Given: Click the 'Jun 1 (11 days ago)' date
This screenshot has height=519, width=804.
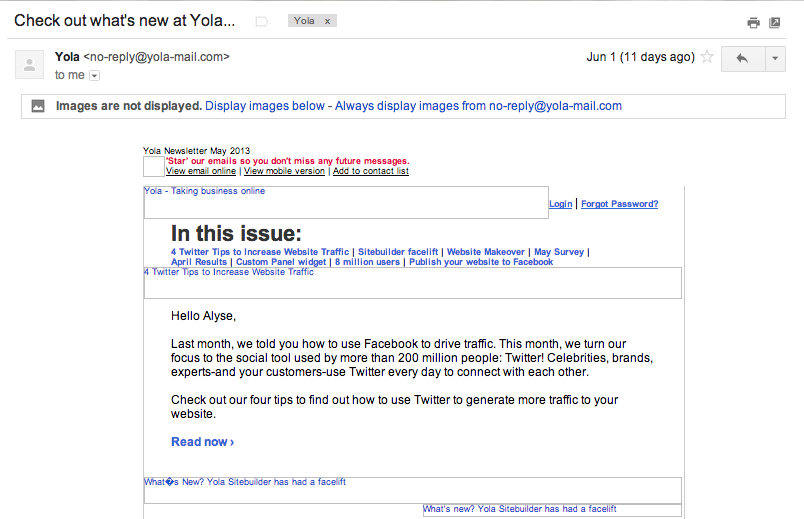Looking at the screenshot, I should (640, 57).
